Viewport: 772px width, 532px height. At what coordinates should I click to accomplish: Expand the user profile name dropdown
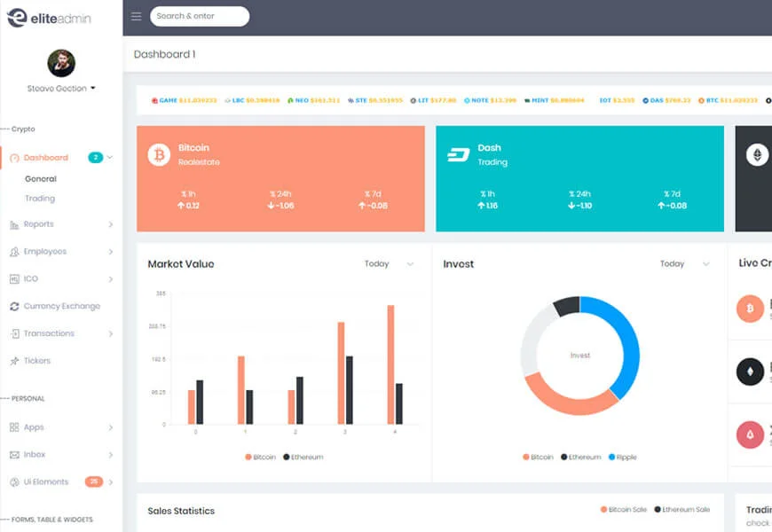click(61, 89)
